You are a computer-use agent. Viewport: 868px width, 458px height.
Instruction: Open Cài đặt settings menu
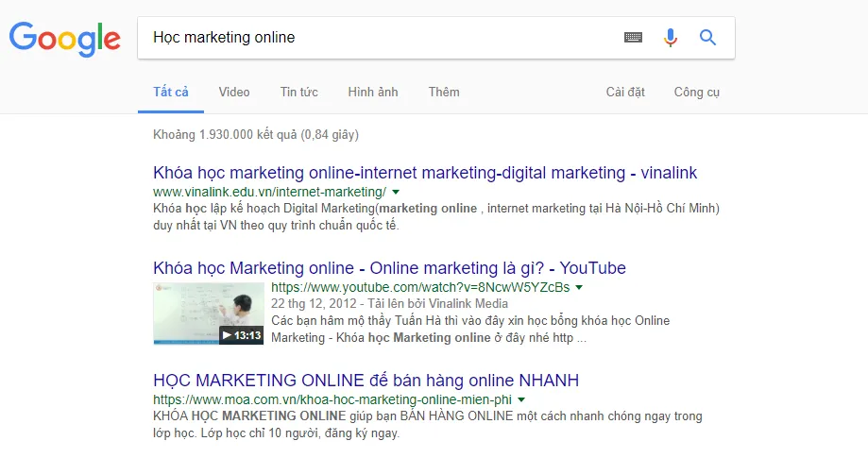click(x=625, y=93)
